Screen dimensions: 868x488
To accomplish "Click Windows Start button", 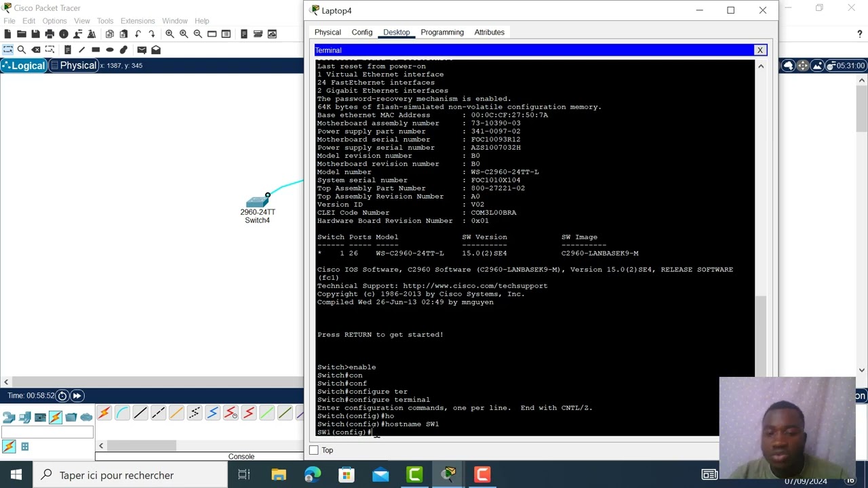I will (x=16, y=475).
